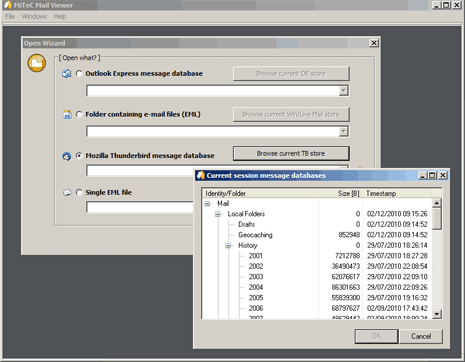Click the Single EML file path field

pos(140,207)
